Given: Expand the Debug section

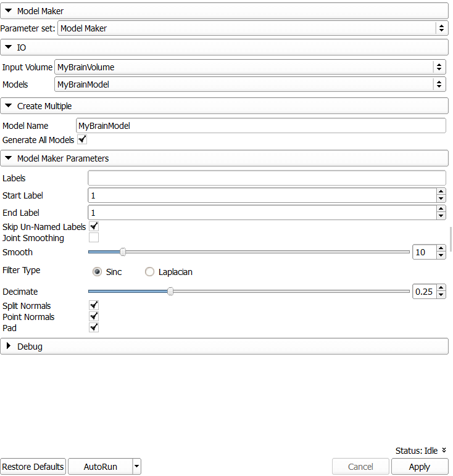Looking at the screenshot, I should [224, 347].
